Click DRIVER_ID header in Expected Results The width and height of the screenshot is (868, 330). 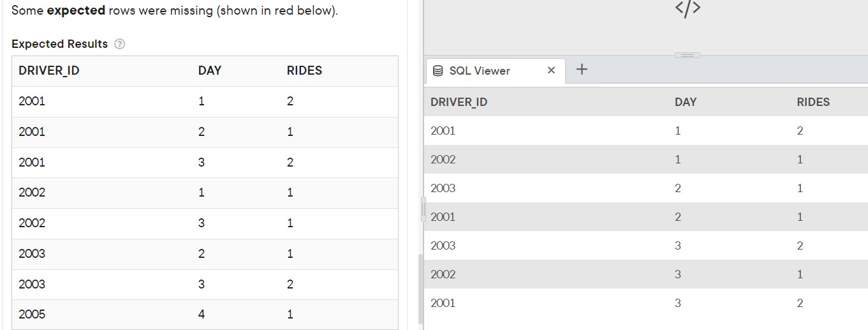[49, 70]
